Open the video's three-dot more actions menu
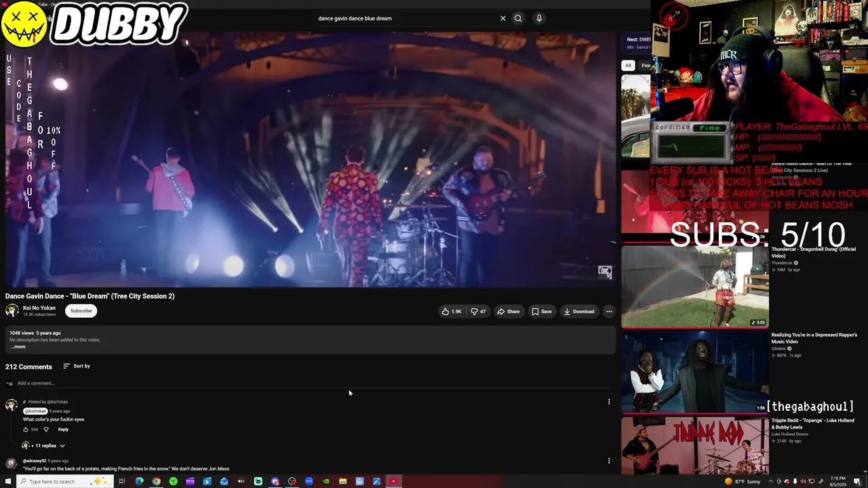The width and height of the screenshot is (868, 488). [609, 311]
